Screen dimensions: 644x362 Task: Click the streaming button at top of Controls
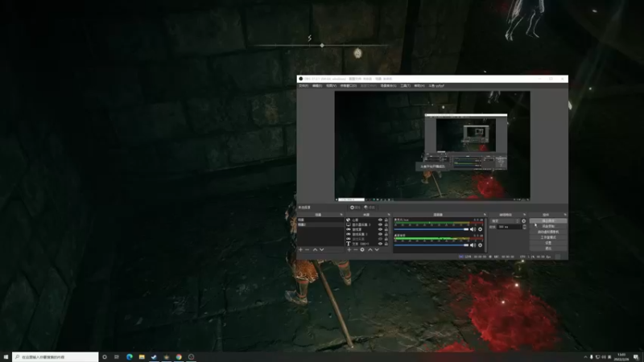548,220
